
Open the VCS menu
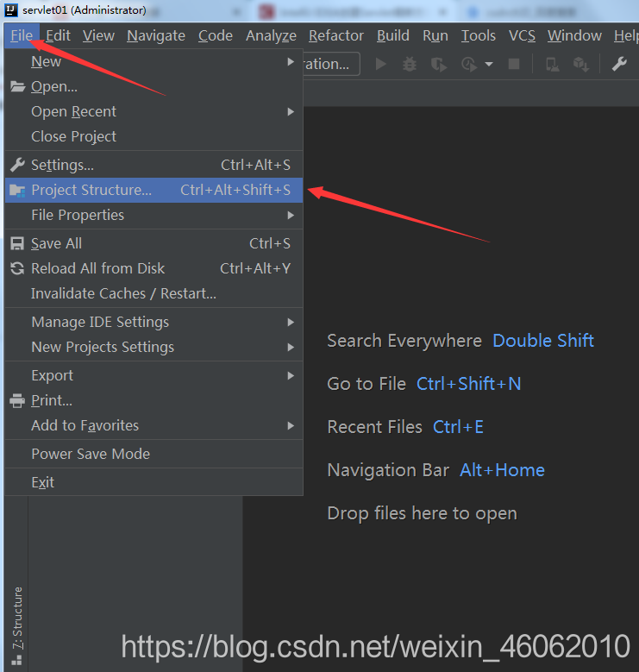click(522, 35)
